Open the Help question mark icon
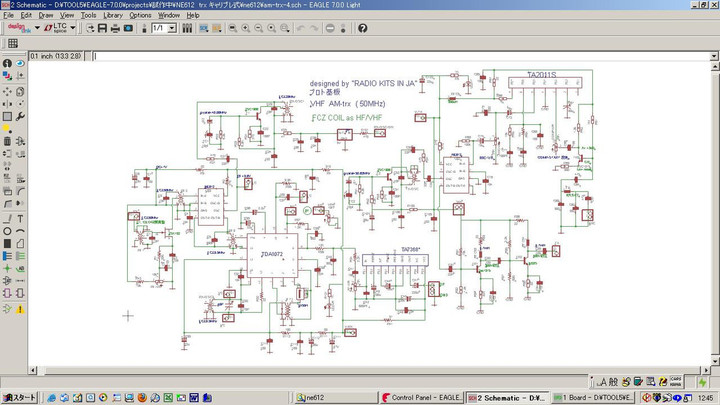The image size is (720, 405). click(362, 28)
